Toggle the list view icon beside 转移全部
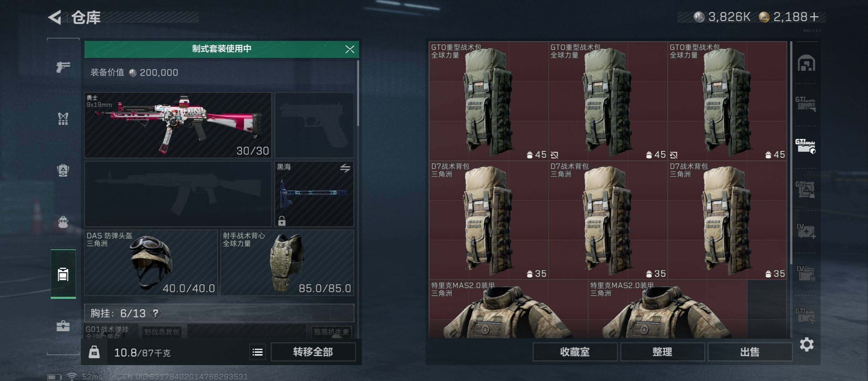 [258, 352]
